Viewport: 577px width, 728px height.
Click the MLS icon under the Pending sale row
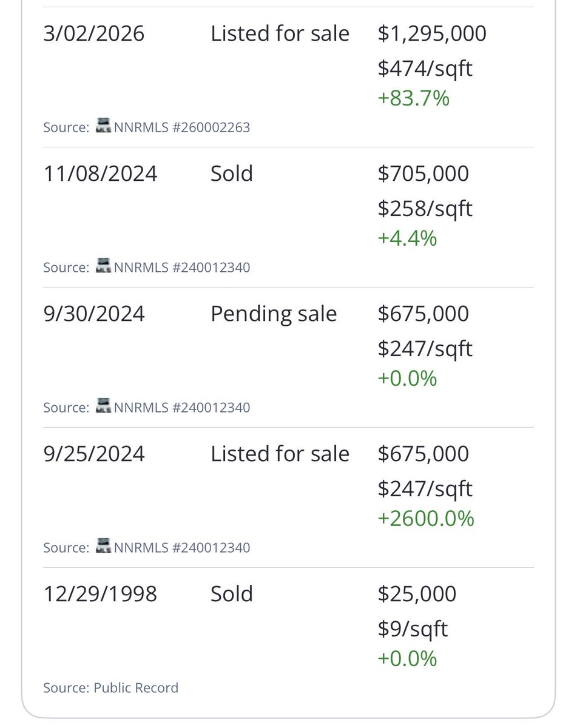point(103,406)
